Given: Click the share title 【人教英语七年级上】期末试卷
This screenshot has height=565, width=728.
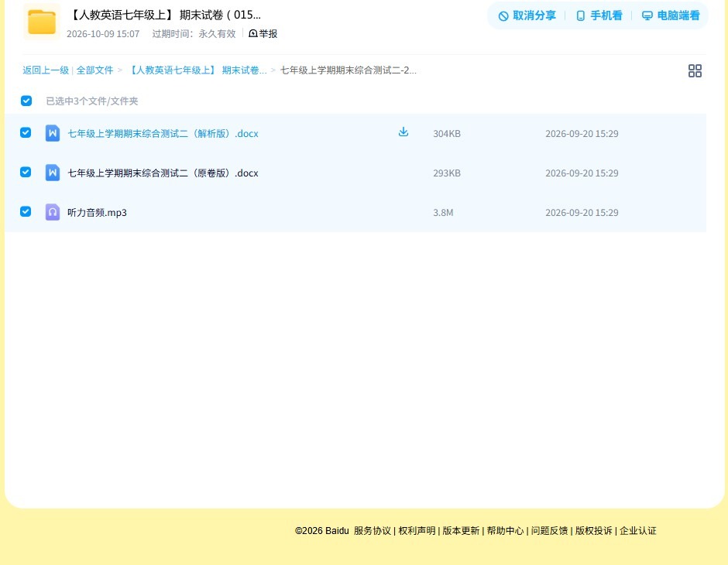Looking at the screenshot, I should 164,15.
